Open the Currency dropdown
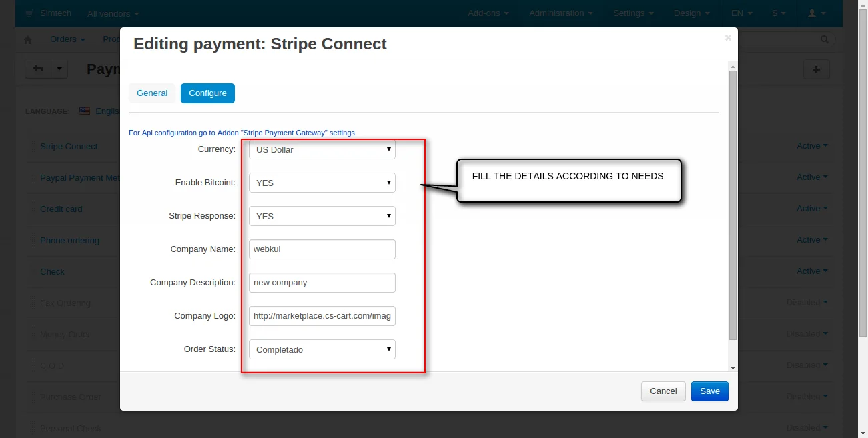This screenshot has height=438, width=868. pos(322,150)
